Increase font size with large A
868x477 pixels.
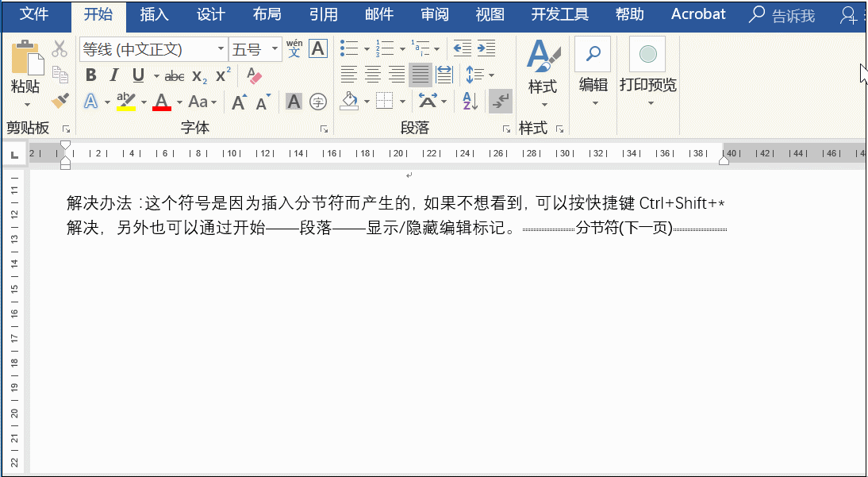point(239,102)
